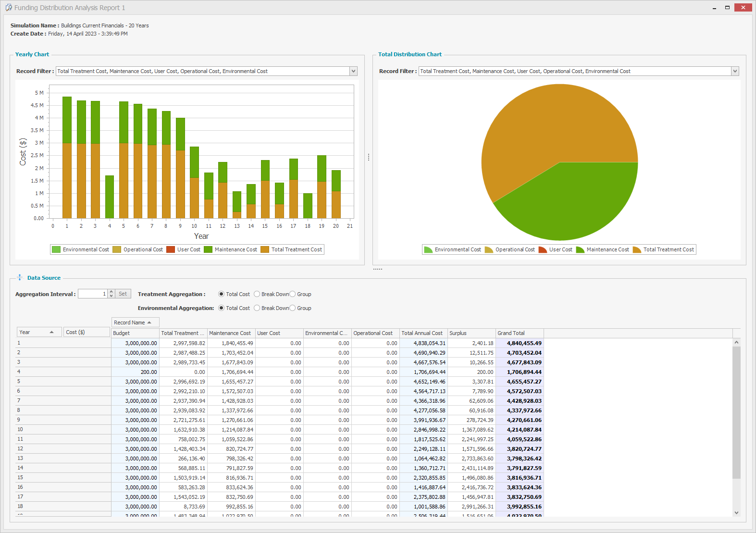Open Yearly Chart Record Filter dropdown

coord(354,71)
